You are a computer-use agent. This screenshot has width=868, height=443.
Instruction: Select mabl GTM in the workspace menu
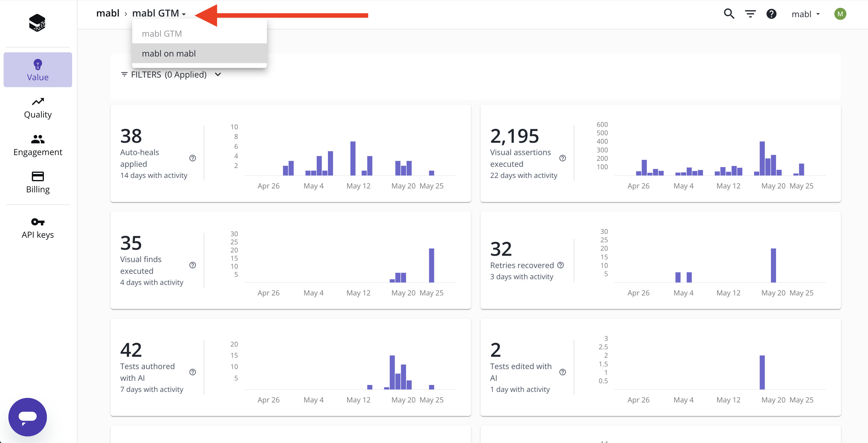pos(200,34)
